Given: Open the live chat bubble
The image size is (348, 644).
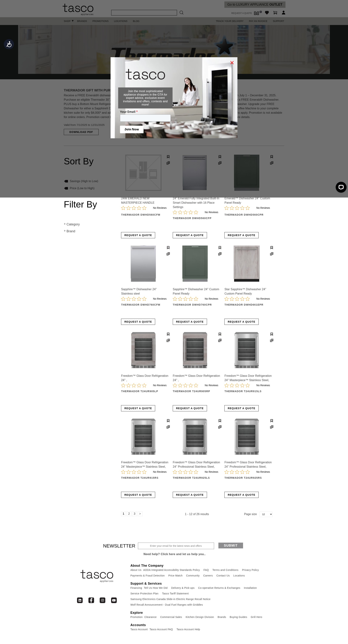Looking at the screenshot, I should pyautogui.click(x=341, y=187).
